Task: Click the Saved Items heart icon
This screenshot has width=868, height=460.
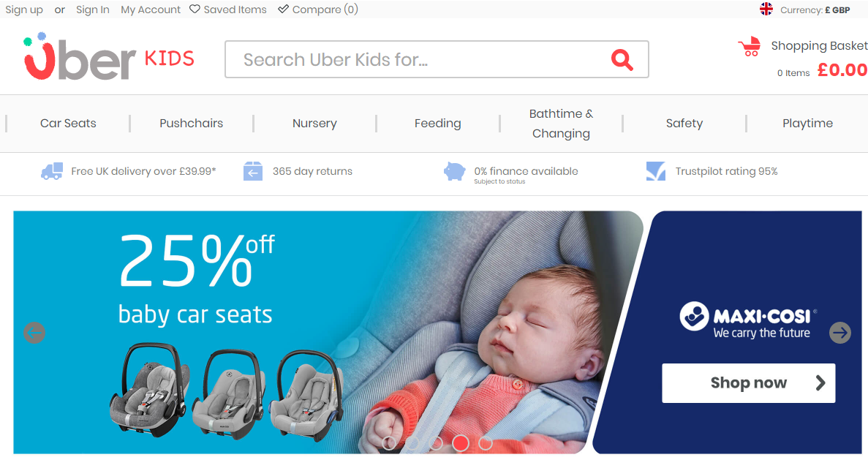Action: [195, 9]
